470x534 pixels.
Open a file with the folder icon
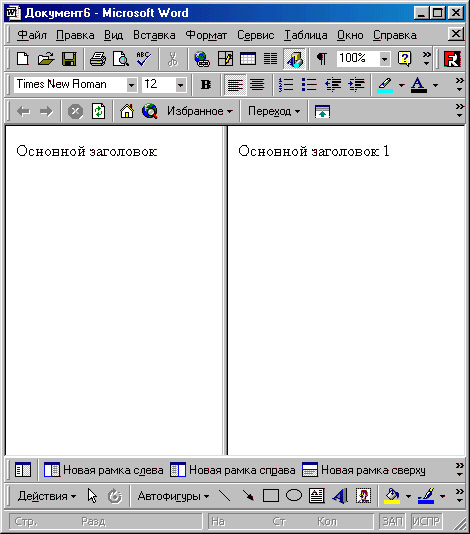[46, 59]
